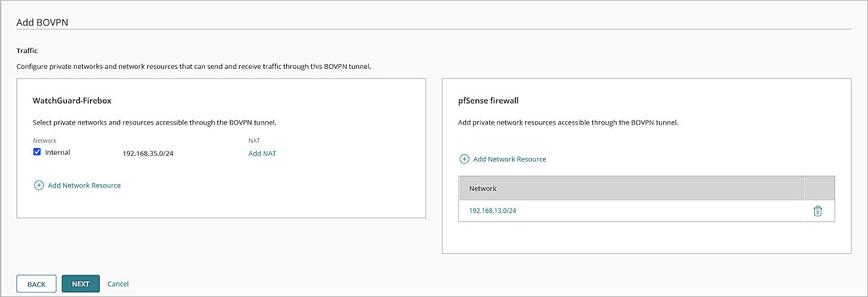Add Network Resource under WatchGuard-Firebox

84,186
